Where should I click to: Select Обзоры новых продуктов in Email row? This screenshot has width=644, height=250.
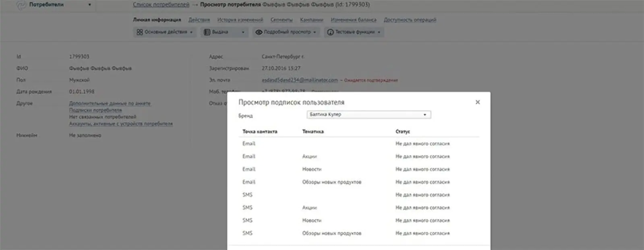[332, 182]
